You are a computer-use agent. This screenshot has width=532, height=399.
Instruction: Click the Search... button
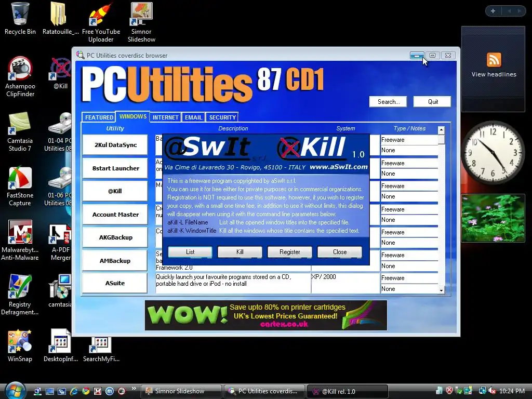tap(388, 101)
